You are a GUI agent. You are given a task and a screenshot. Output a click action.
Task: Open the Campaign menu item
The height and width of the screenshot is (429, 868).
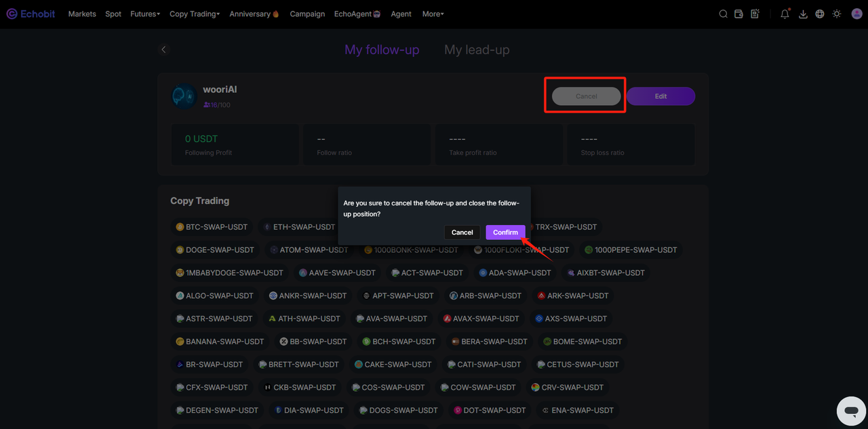(x=307, y=14)
